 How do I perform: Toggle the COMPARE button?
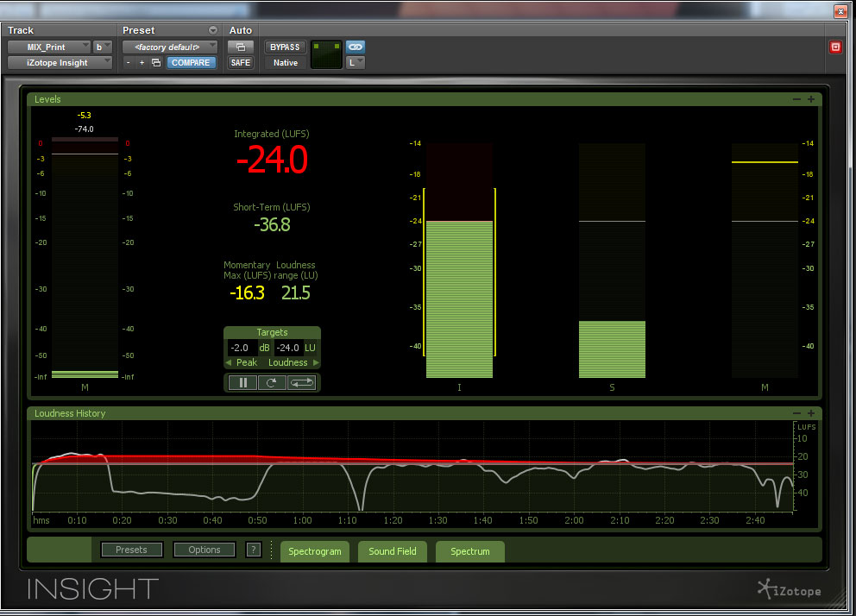tap(191, 63)
